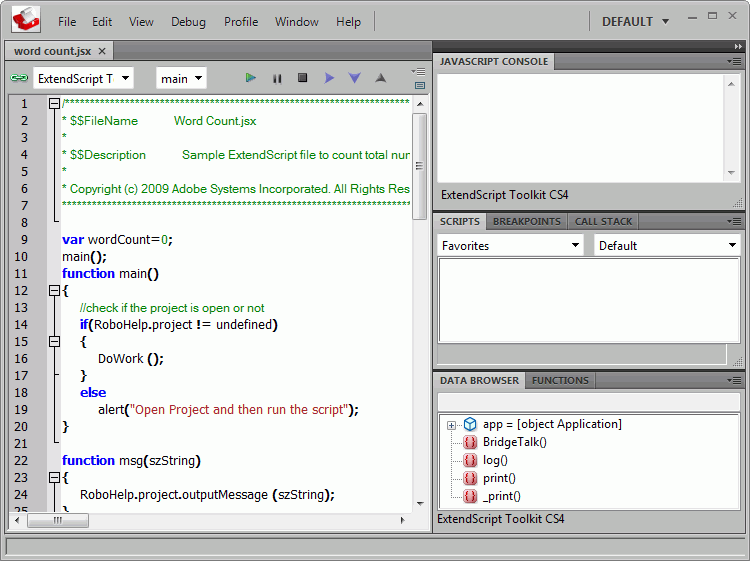Open the Debug menu
750x561 pixels.
point(188,21)
